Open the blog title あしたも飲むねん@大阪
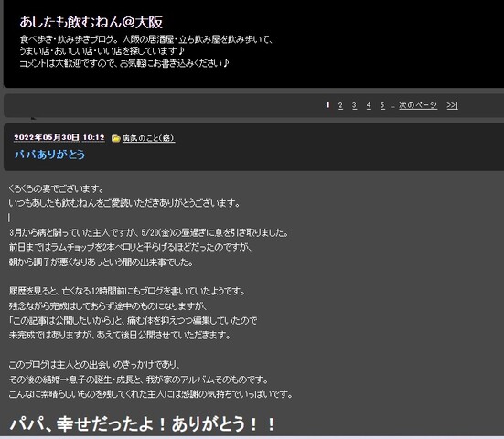This screenshot has height=439, width=504. pos(91,22)
